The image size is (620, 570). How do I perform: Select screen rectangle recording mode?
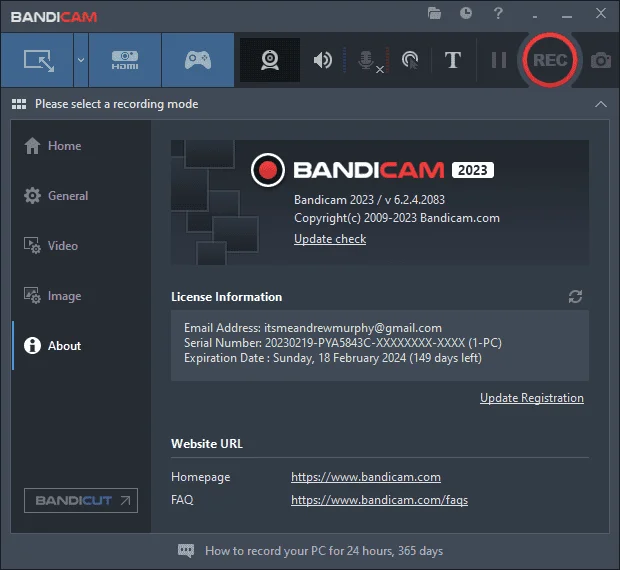point(37,60)
